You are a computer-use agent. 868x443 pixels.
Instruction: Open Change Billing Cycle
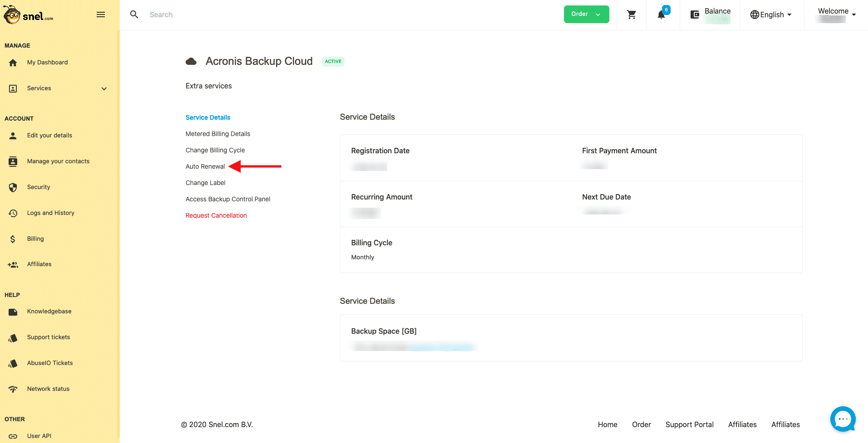coord(215,150)
